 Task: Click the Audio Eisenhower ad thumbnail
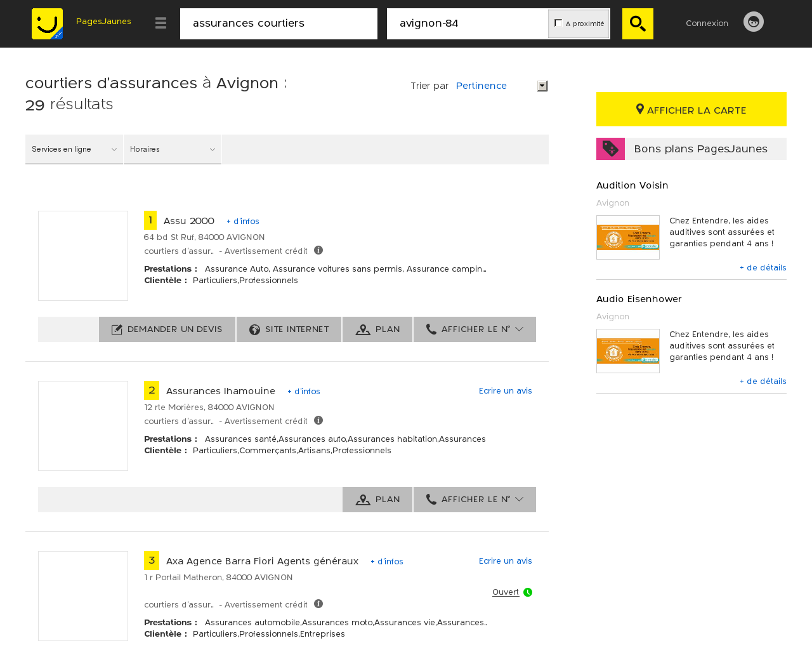[628, 351]
